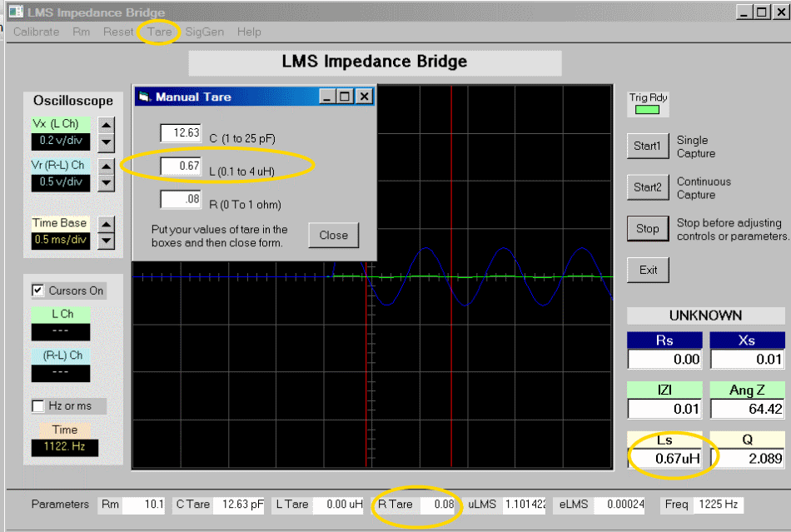Click the 1122. Hz Time readout
Image resolution: width=791 pixels, height=532 pixels.
pyautogui.click(x=65, y=447)
